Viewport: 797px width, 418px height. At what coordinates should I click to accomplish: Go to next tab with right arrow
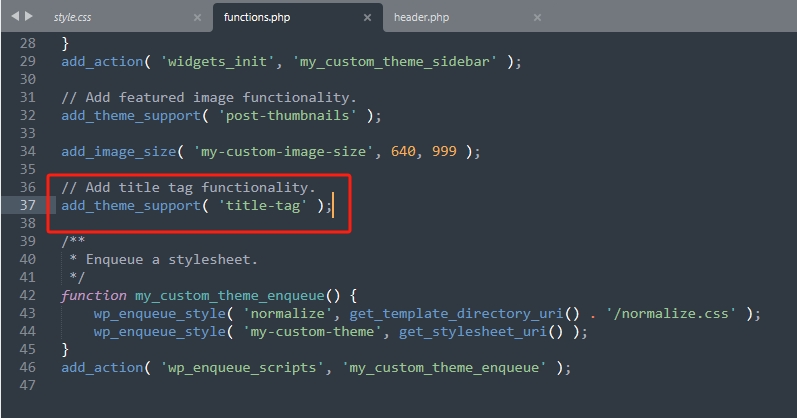click(28, 16)
